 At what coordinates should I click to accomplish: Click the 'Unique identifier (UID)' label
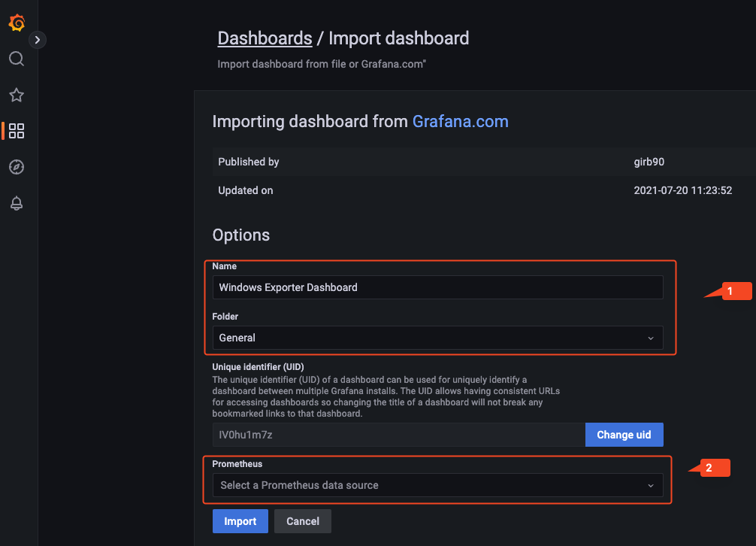coord(258,367)
